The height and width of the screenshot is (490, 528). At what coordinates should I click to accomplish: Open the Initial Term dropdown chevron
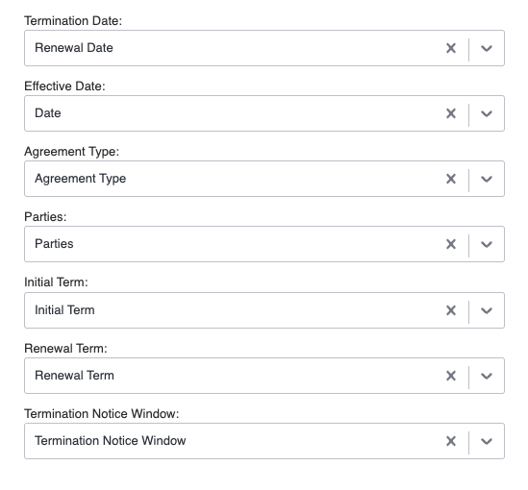coord(486,311)
